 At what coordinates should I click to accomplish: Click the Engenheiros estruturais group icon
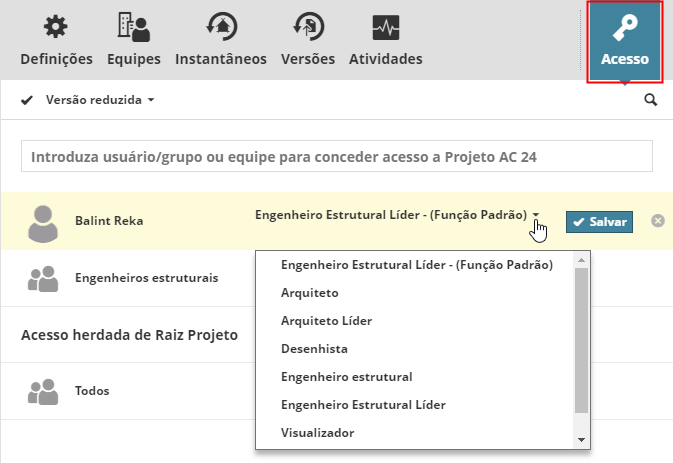[43, 278]
